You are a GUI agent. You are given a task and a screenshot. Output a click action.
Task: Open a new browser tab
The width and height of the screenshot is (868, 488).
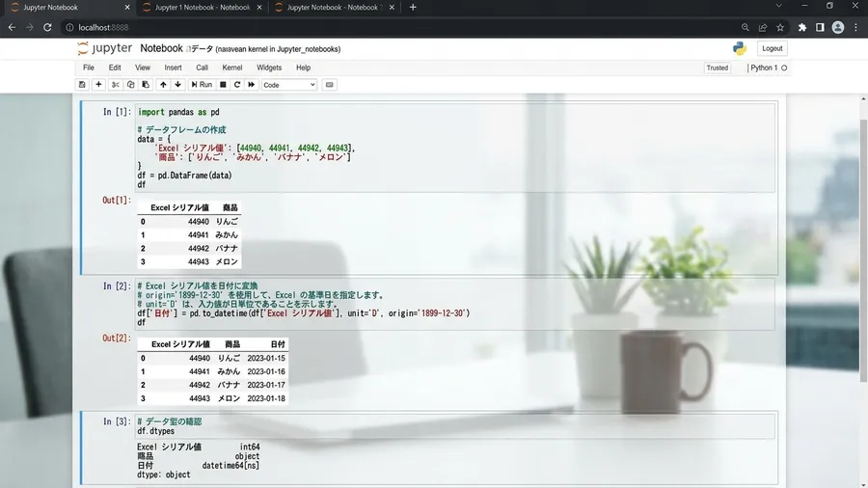click(x=413, y=7)
